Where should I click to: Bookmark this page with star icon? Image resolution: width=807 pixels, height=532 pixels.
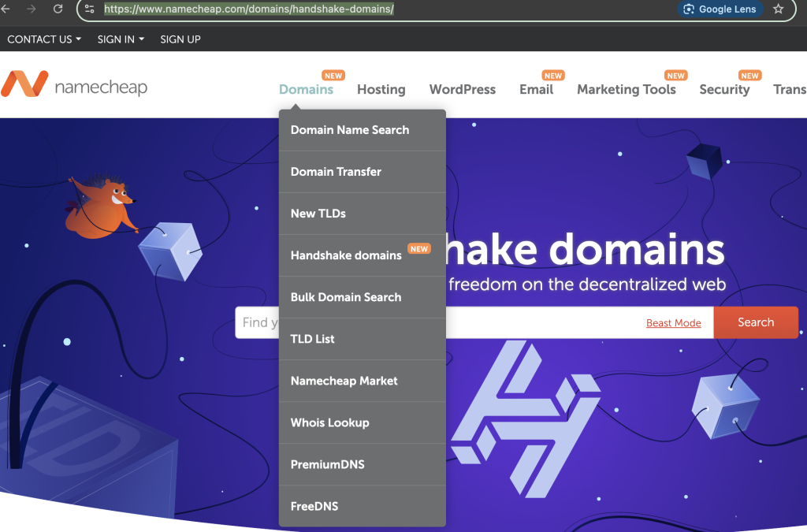click(779, 9)
